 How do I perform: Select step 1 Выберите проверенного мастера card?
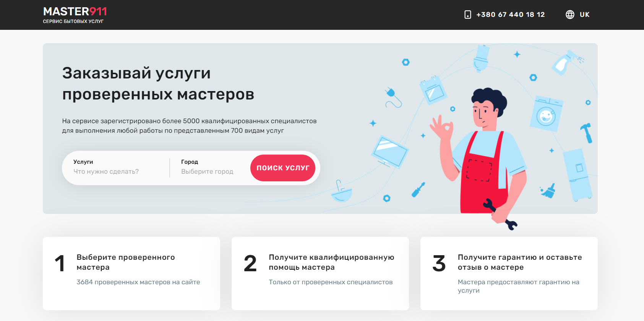(x=131, y=274)
